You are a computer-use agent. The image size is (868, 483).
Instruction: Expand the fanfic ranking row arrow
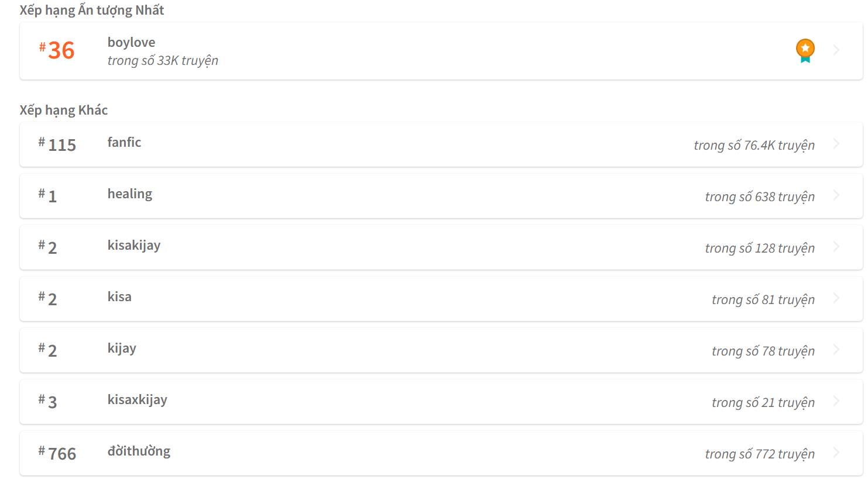[x=836, y=144]
